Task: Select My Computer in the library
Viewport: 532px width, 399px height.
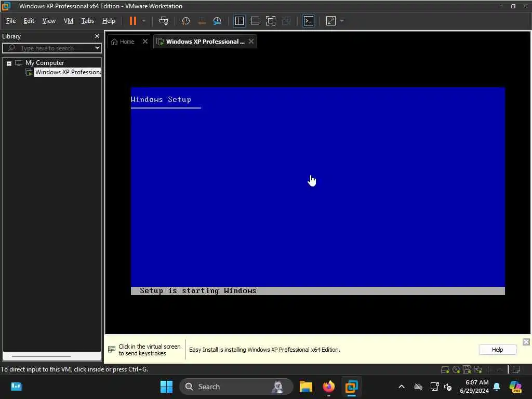Action: 45,63
